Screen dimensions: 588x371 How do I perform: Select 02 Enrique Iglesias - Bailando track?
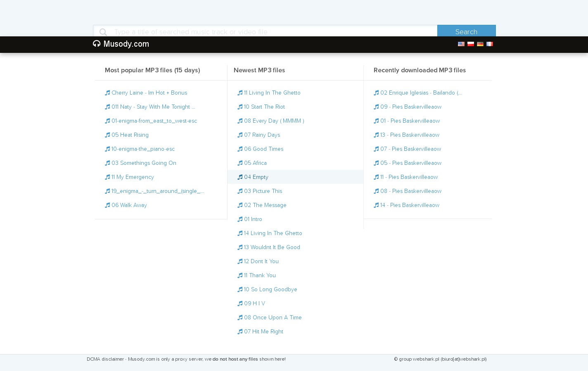[421, 93]
